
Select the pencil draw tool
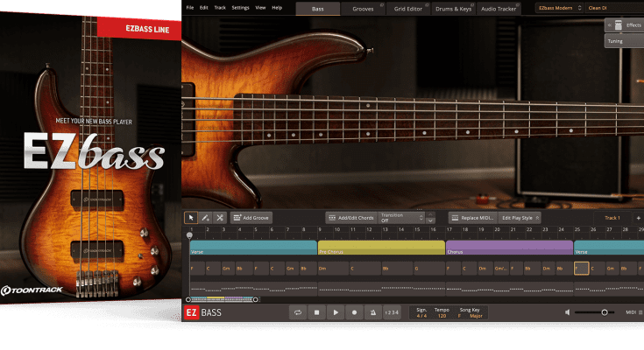point(205,217)
